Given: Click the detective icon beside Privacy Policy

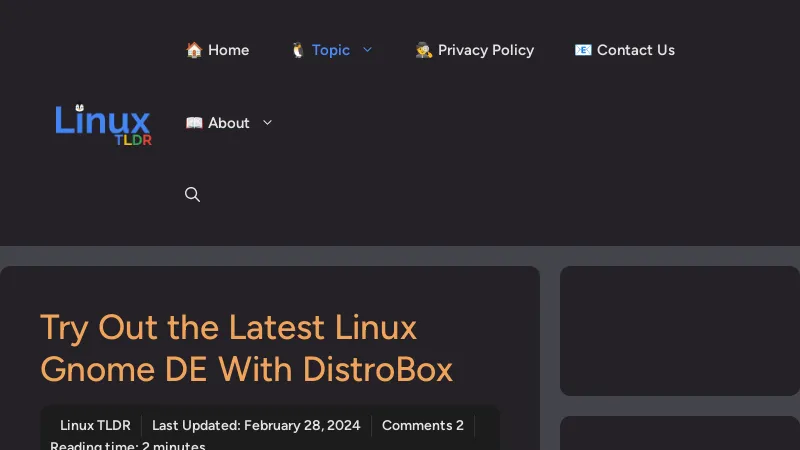Looking at the screenshot, I should 424,50.
